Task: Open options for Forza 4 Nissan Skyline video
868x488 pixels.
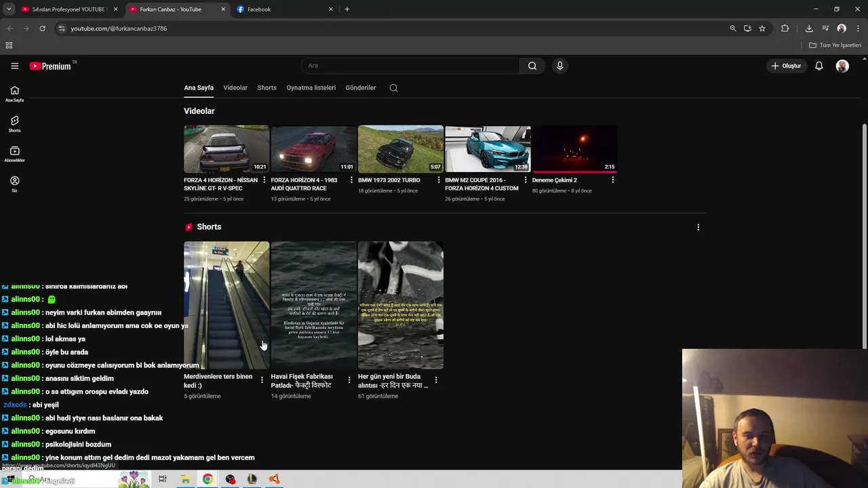Action: coord(264,180)
